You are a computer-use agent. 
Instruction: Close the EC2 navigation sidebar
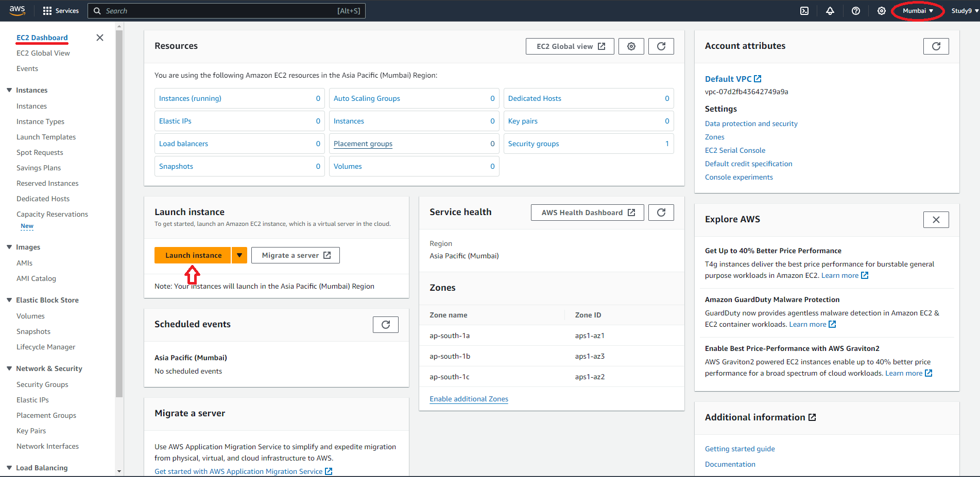point(100,38)
